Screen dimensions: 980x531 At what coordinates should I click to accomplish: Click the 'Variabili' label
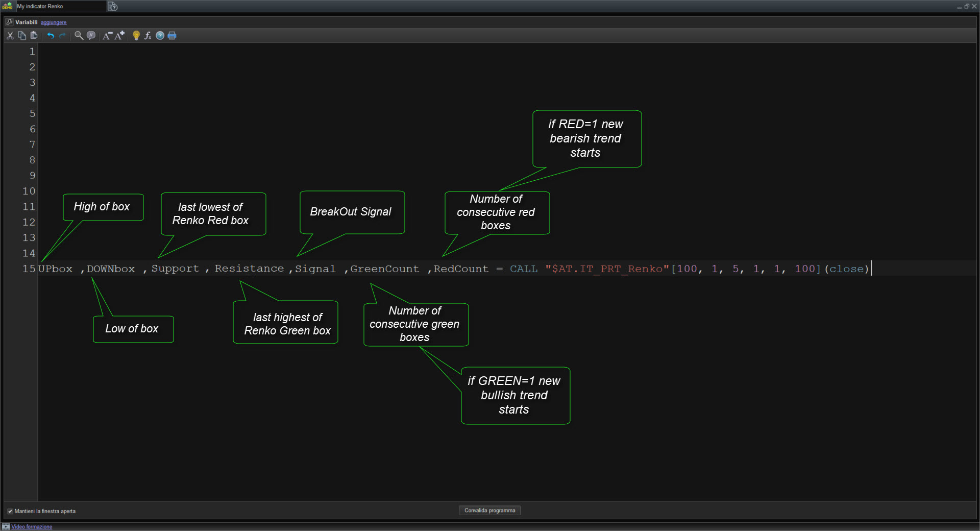point(27,22)
